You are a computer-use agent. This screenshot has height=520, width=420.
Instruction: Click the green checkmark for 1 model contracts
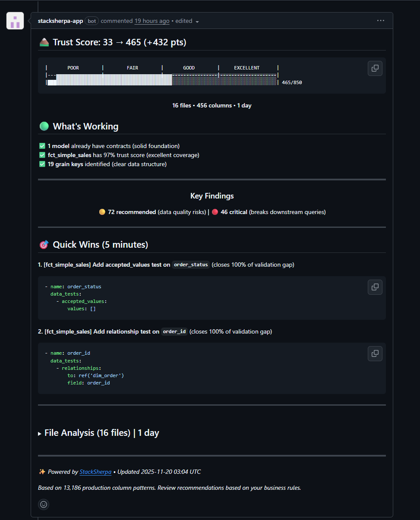pyautogui.click(x=42, y=146)
